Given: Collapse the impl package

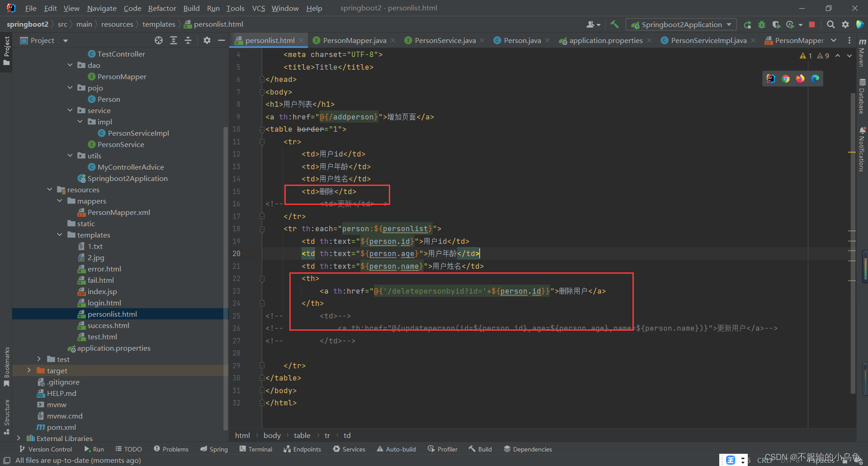Looking at the screenshot, I should click(x=80, y=122).
